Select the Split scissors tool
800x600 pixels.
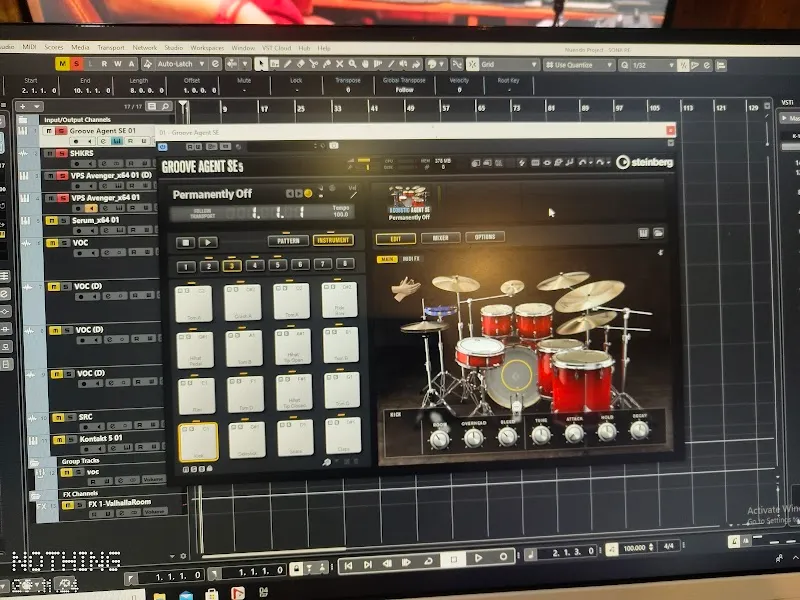[313, 64]
